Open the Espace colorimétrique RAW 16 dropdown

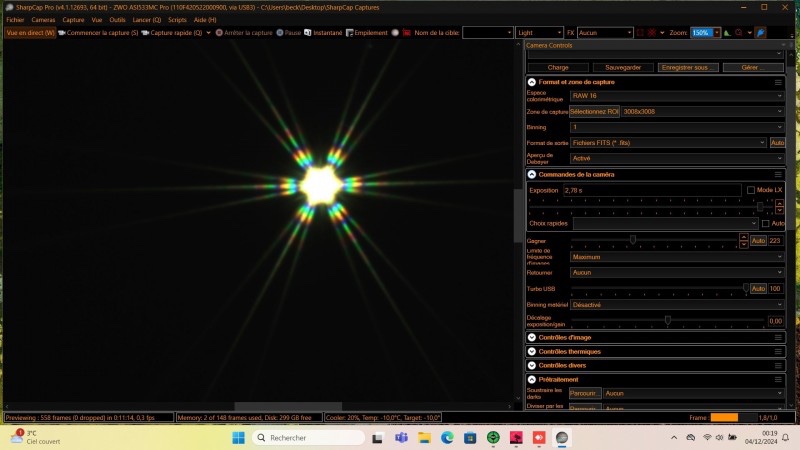(x=676, y=96)
